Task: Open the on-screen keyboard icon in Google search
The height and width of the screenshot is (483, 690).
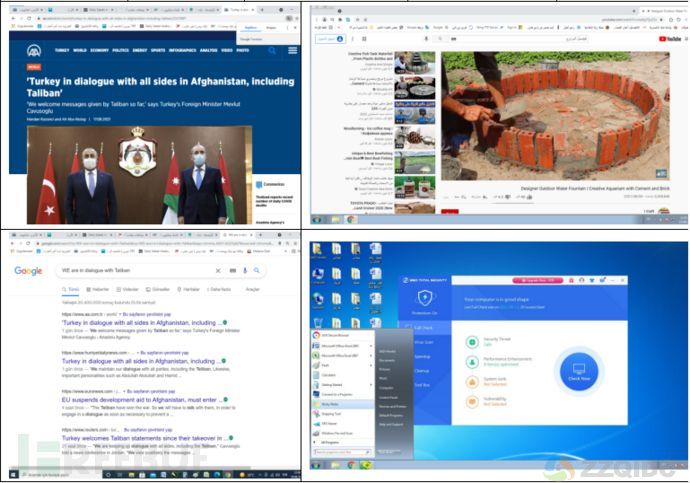Action: 233,271
